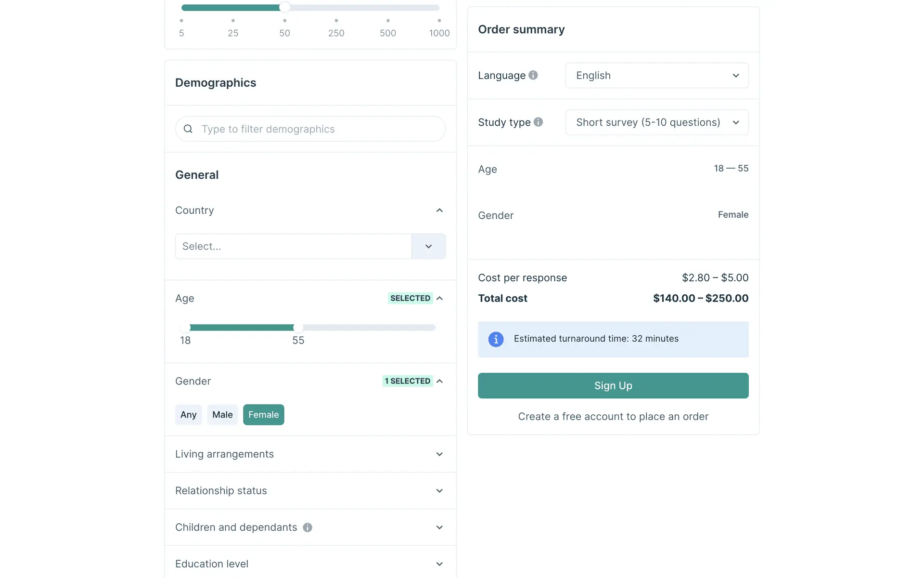924x578 pixels.
Task: Click the Children and dependants info icon
Action: pos(308,527)
